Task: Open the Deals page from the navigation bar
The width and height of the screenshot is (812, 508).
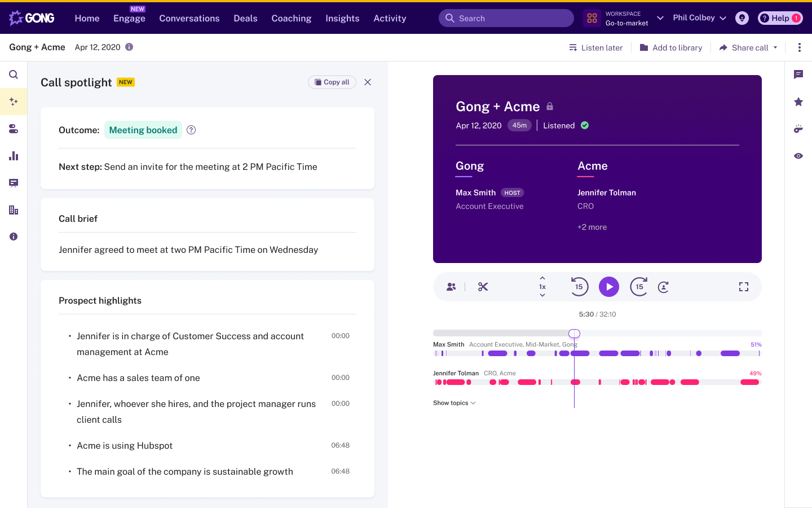Action: coord(245,17)
